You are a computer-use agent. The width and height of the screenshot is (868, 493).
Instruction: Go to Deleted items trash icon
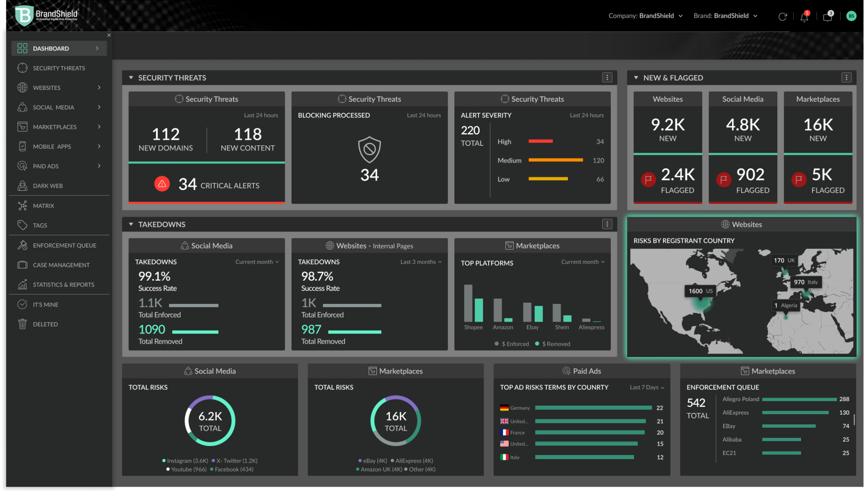tap(22, 324)
